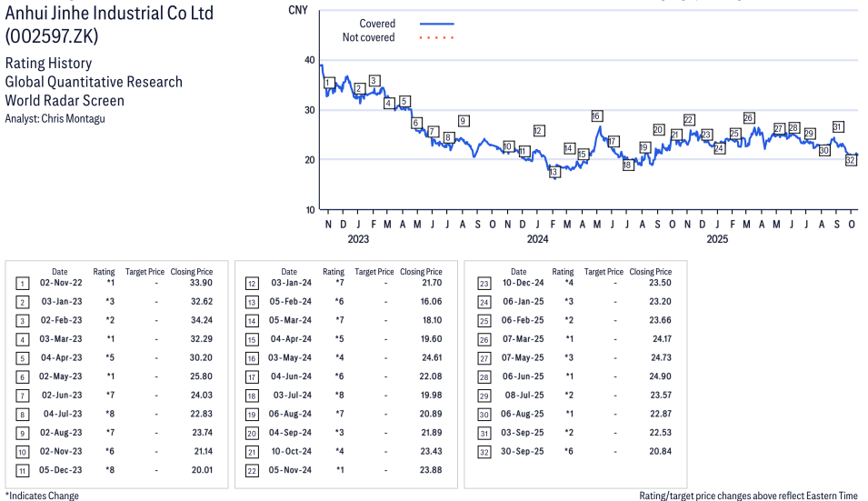Click the numbered box 11 in the table
This screenshot has width=868, height=501.
pos(23,469)
